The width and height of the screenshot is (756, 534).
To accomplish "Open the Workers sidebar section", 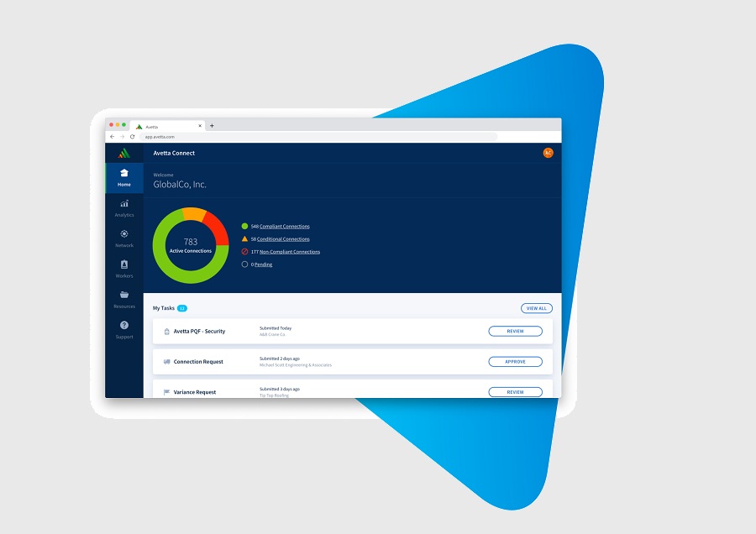I will (124, 269).
